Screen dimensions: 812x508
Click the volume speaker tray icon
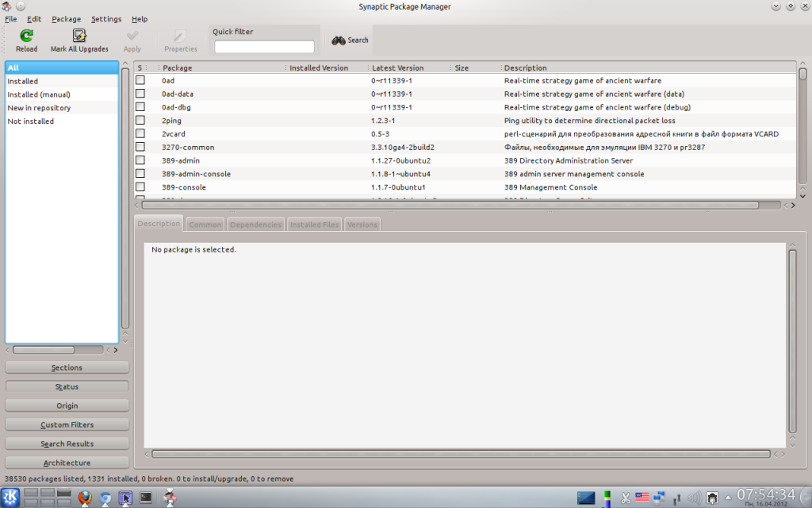point(693,498)
